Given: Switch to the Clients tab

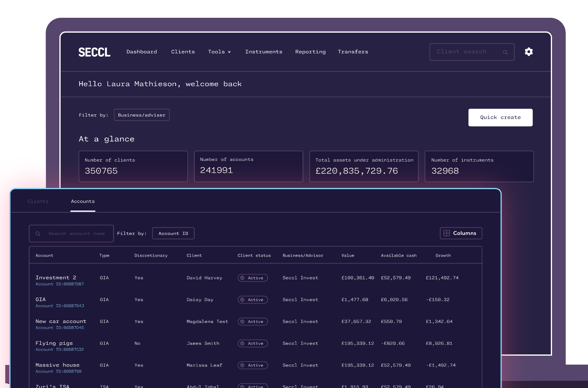Looking at the screenshot, I should (38, 201).
